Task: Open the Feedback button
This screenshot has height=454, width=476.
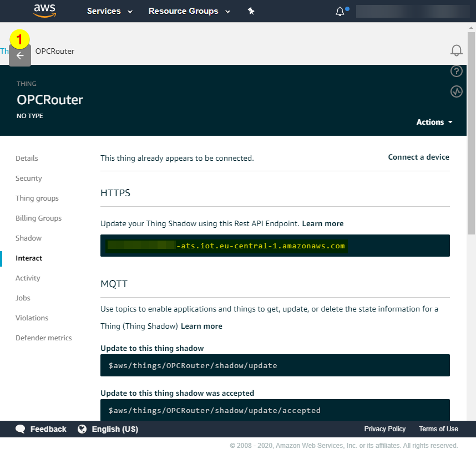Action: [x=41, y=429]
